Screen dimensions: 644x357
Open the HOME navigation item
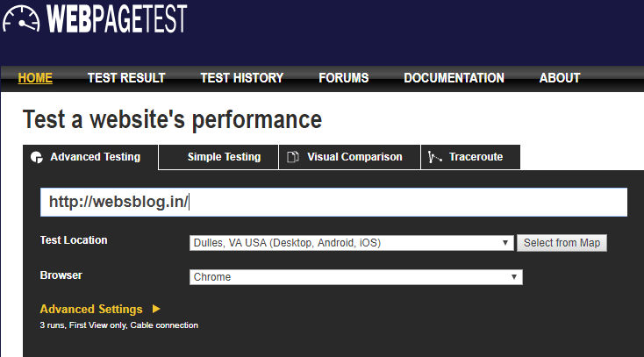tap(35, 78)
